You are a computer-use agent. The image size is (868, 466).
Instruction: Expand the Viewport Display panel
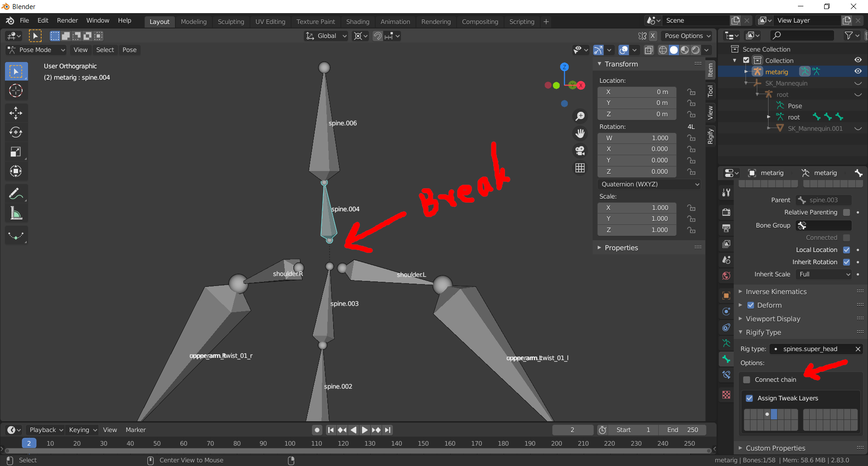click(773, 319)
